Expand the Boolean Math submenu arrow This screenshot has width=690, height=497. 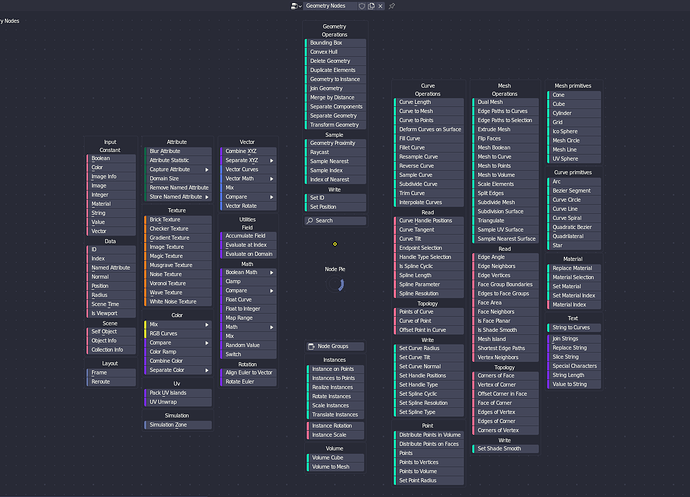pyautogui.click(x=272, y=272)
